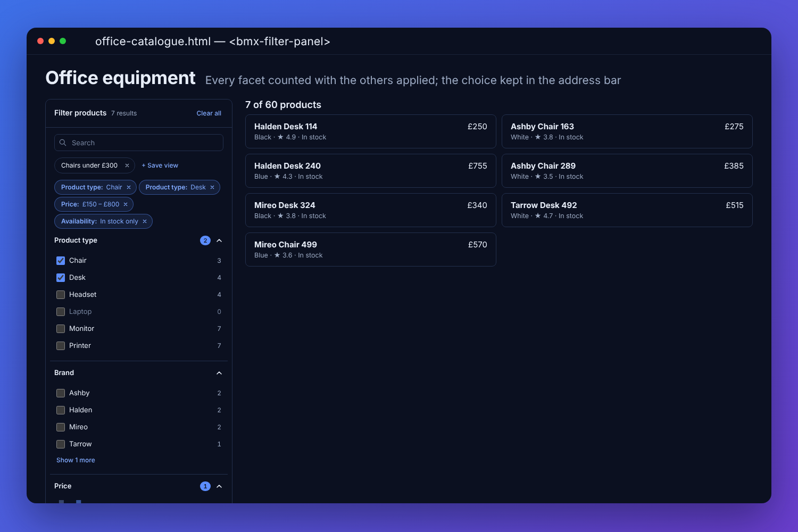
Task: Check the Ashby brand checkbox
Action: click(61, 393)
